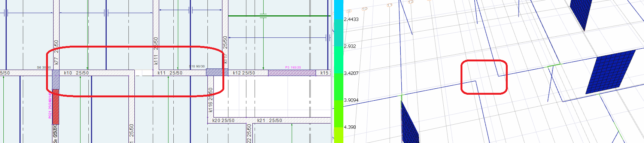Screen dimensions: 644x143
Task: Click the k12 25/50 beam label
Action: 244,73
